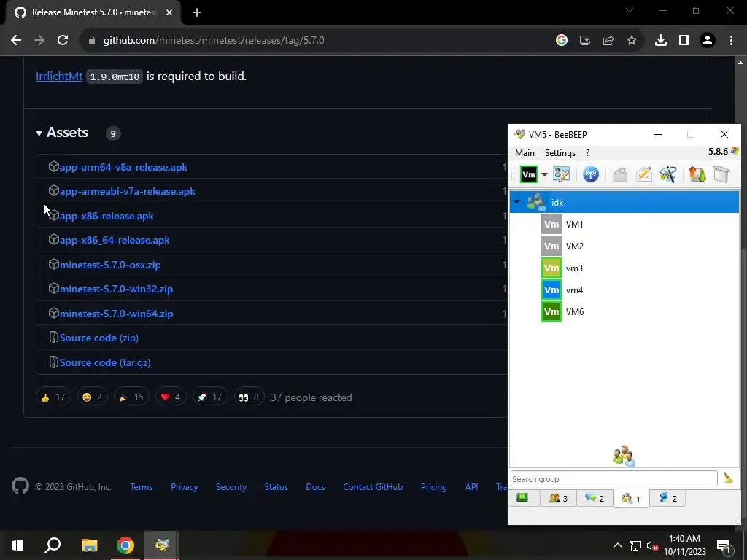Open the Security link in GitHub footer
This screenshot has height=560, width=747.
pos(231,487)
